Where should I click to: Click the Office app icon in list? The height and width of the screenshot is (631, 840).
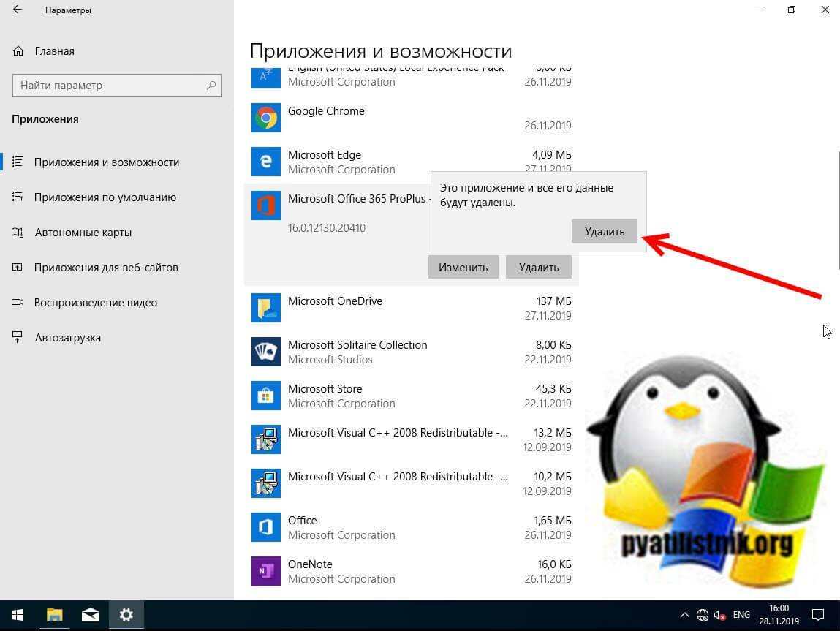265,527
